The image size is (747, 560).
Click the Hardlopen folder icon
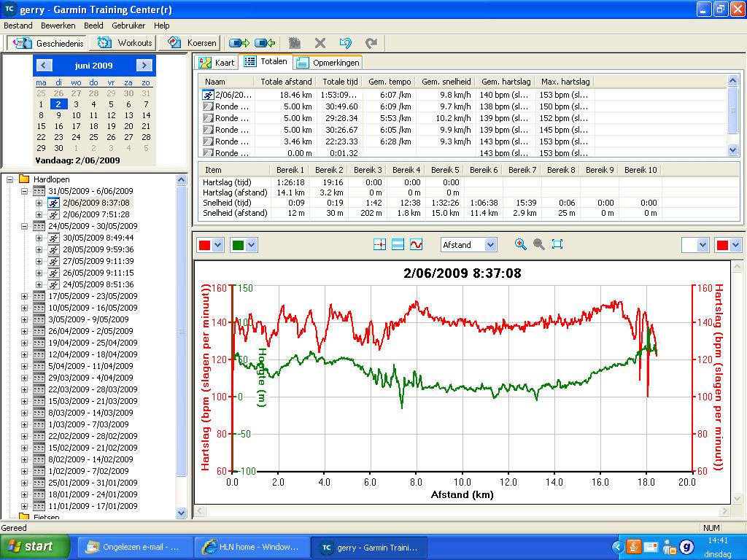tap(24, 179)
